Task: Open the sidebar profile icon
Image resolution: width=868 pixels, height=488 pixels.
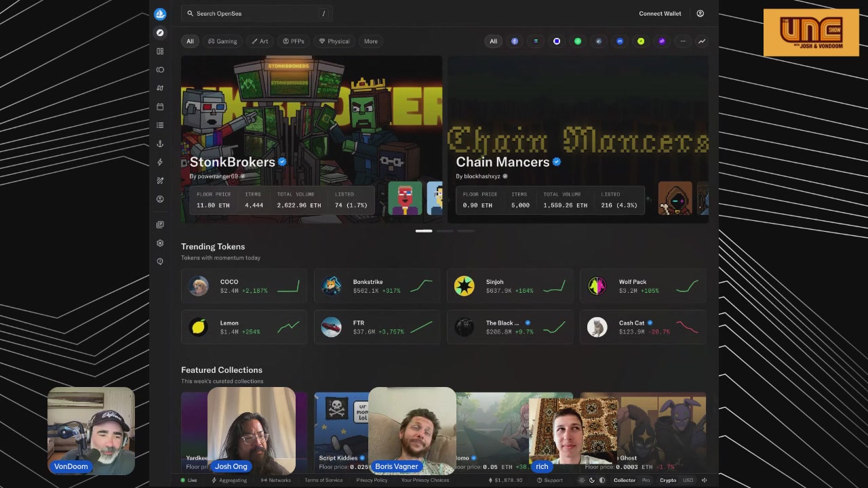Action: coord(160,199)
